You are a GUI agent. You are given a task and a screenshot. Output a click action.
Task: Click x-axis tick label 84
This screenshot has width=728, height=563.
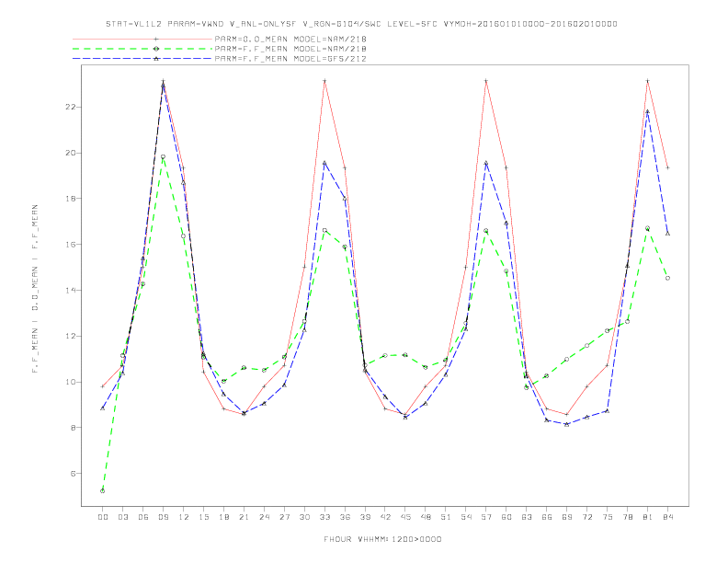pos(667,517)
